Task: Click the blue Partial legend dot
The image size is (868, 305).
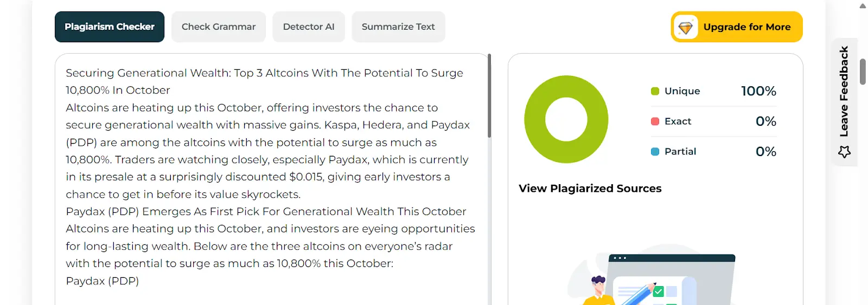Action: pyautogui.click(x=655, y=152)
